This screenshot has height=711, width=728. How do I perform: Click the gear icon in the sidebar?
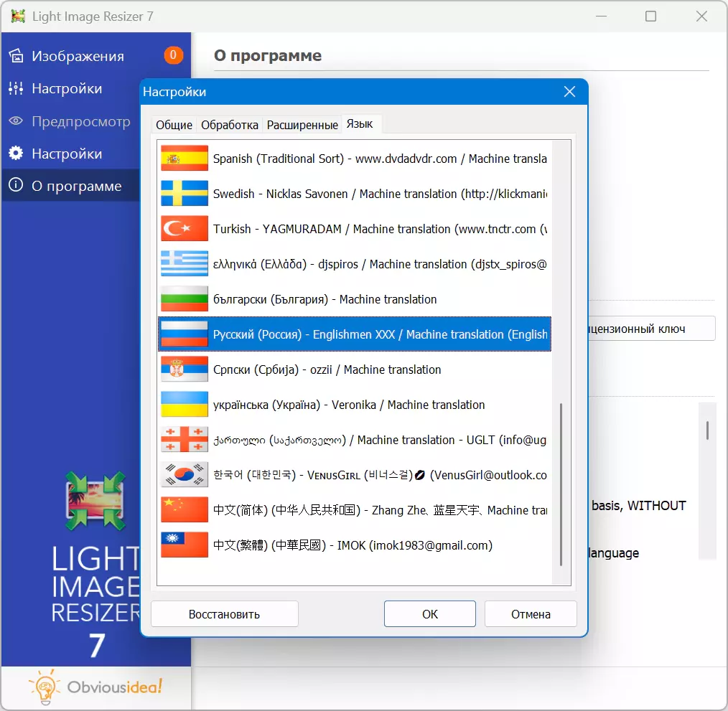click(x=17, y=153)
